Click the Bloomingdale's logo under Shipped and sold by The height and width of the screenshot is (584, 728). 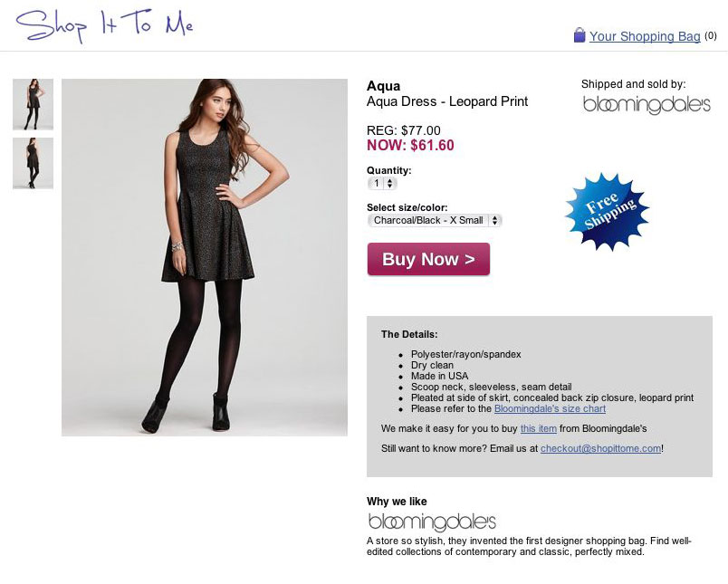pos(647,105)
